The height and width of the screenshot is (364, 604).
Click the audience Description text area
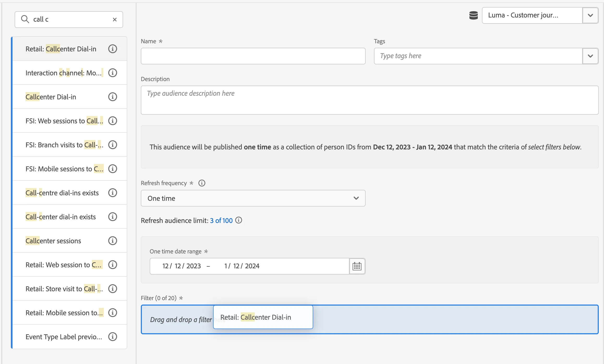370,100
